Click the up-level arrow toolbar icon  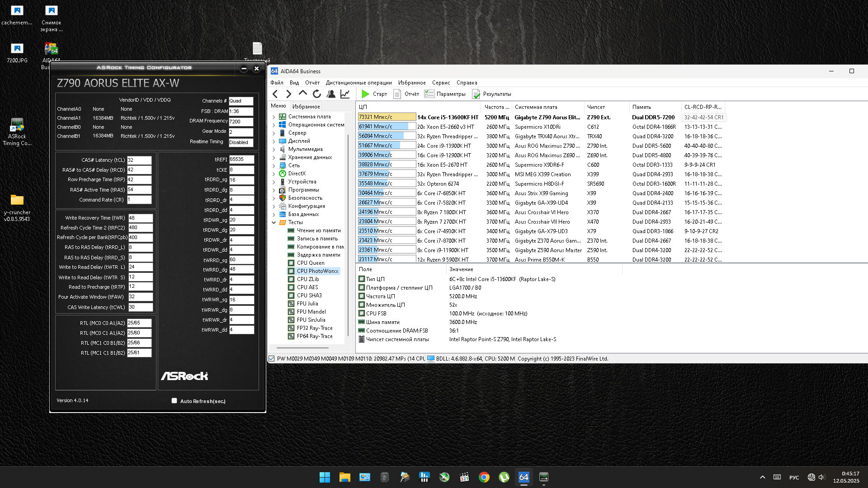302,93
